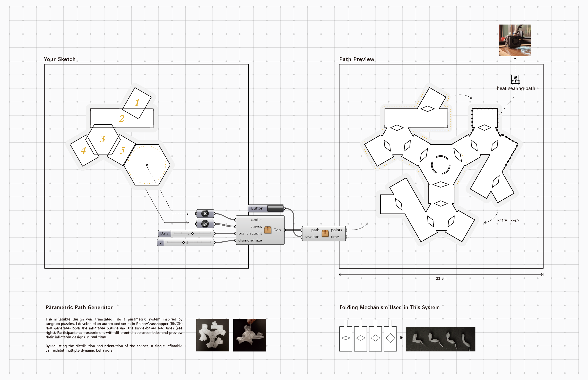The width and height of the screenshot is (588, 380).
Task: Select the Your Sketch panel heading
Action: 59,59
